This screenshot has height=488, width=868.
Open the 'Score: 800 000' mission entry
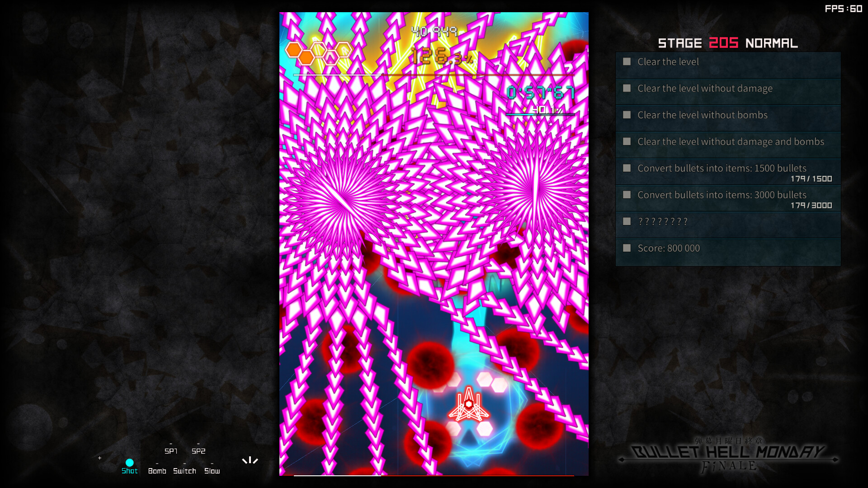627,248
